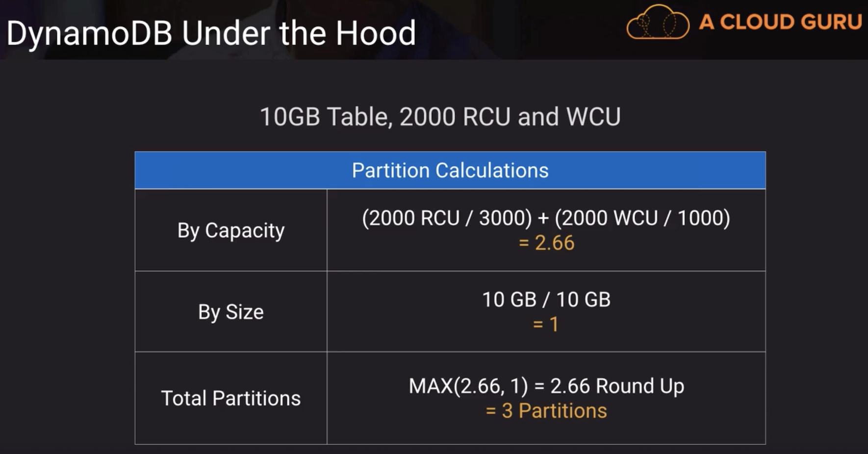The height and width of the screenshot is (454, 868).
Task: Click the blue "Partition Calculations" table header
Action: point(450,171)
